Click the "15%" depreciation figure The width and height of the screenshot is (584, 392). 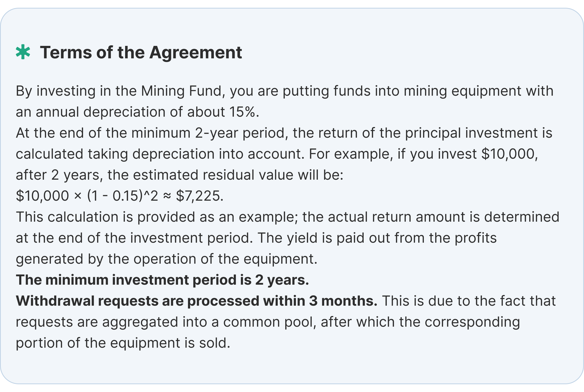coord(244,112)
